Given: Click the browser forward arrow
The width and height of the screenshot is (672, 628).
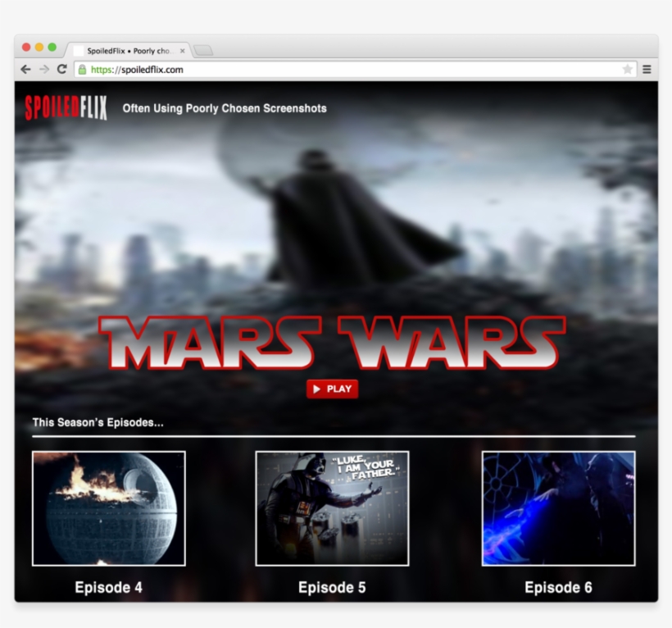Looking at the screenshot, I should [x=44, y=70].
